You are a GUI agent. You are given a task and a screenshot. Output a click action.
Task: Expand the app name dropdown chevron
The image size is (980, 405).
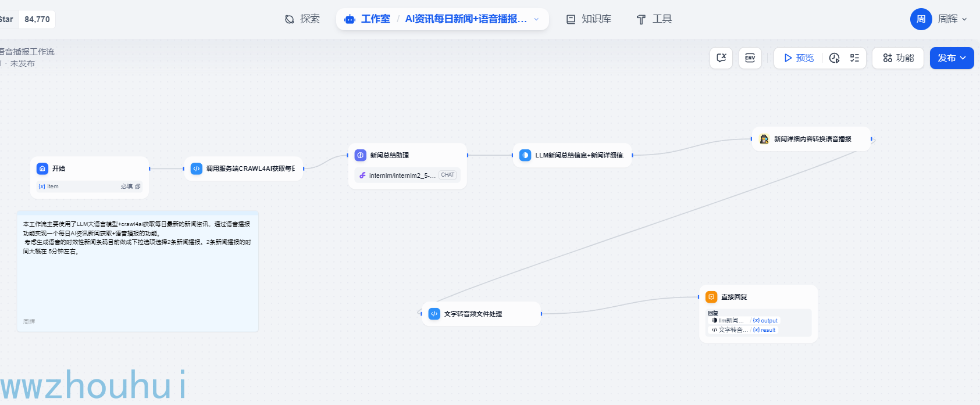pyautogui.click(x=536, y=19)
